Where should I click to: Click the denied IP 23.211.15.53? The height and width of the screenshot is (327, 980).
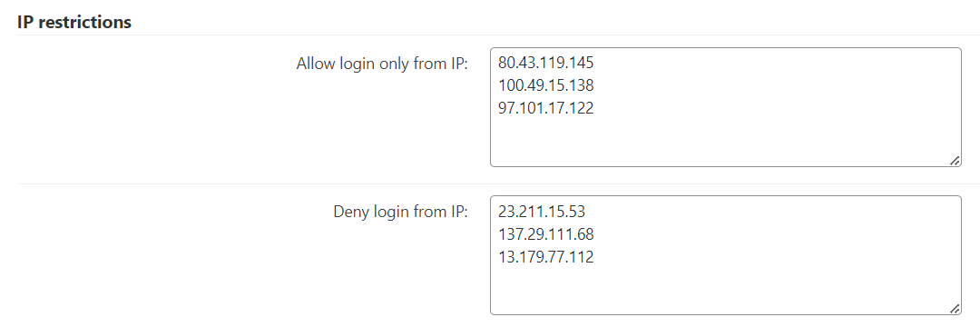[x=541, y=212]
